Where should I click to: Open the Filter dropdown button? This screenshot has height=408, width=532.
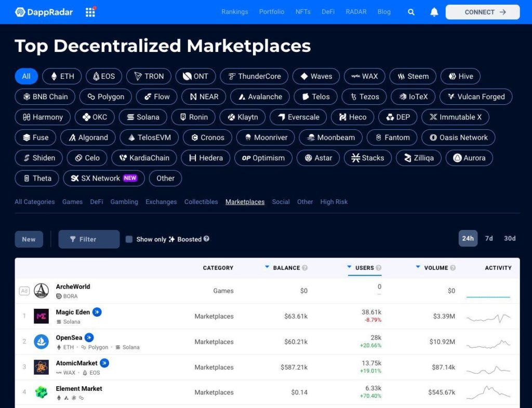click(89, 239)
